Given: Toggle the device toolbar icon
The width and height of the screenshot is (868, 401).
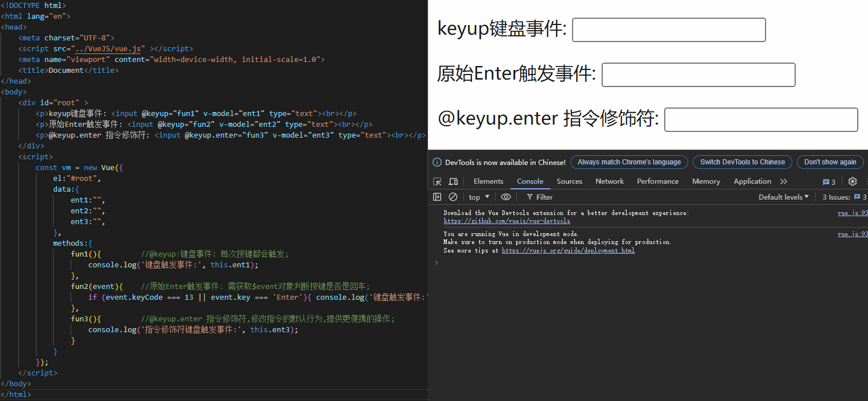Looking at the screenshot, I should point(453,181).
